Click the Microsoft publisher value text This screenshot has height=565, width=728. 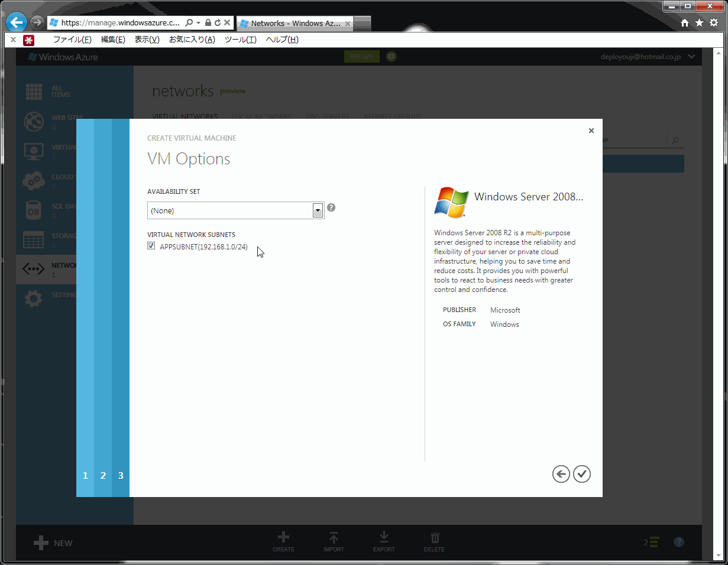click(505, 310)
